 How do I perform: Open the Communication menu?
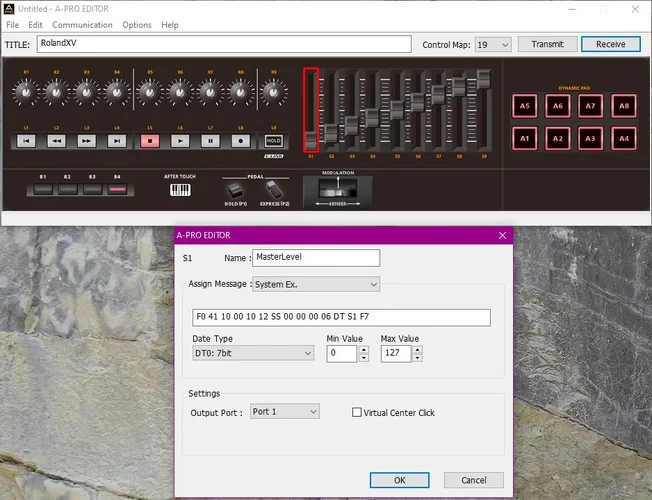[x=82, y=25]
